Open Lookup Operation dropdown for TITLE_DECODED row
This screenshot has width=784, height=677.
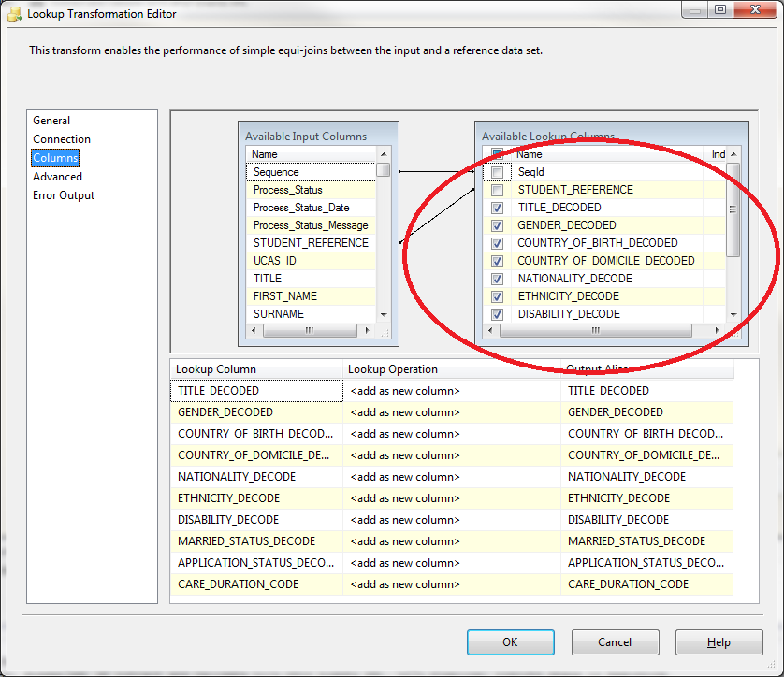click(452, 391)
